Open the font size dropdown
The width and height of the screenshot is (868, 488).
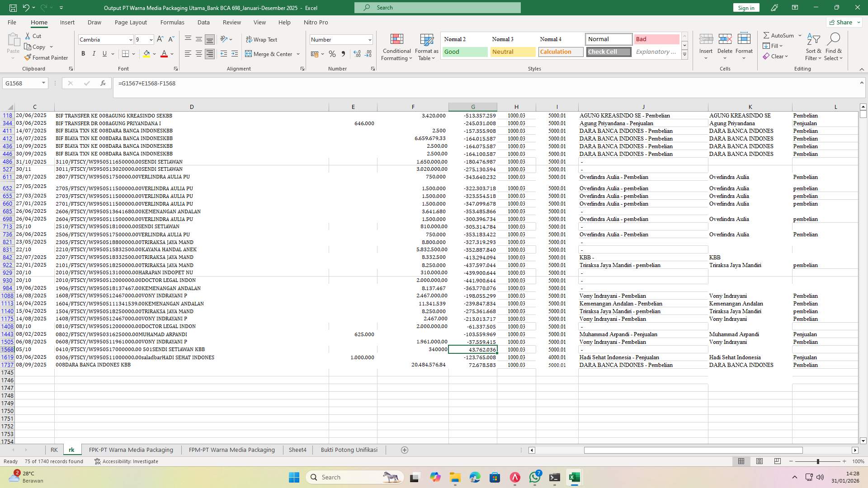pyautogui.click(x=151, y=40)
